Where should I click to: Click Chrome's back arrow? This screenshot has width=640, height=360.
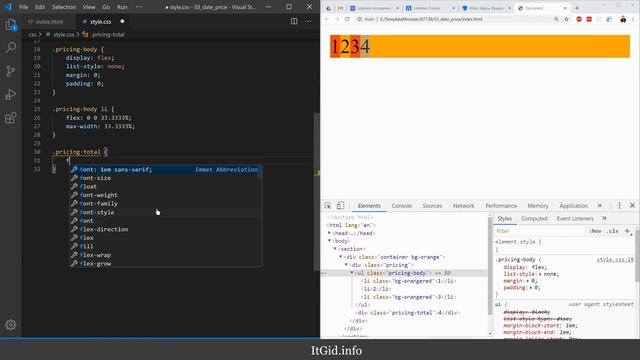[327, 19]
